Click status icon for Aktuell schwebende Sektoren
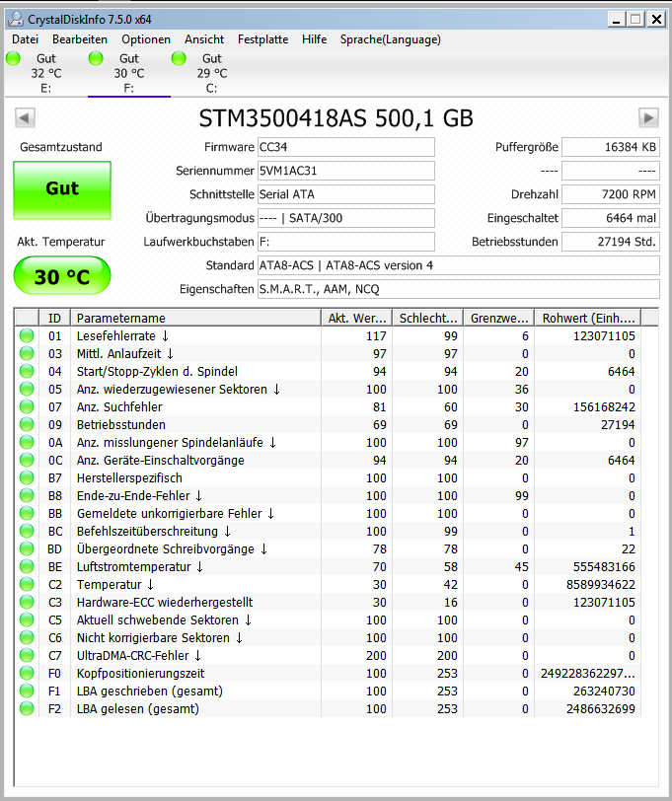The width and height of the screenshot is (672, 801). pos(27,619)
